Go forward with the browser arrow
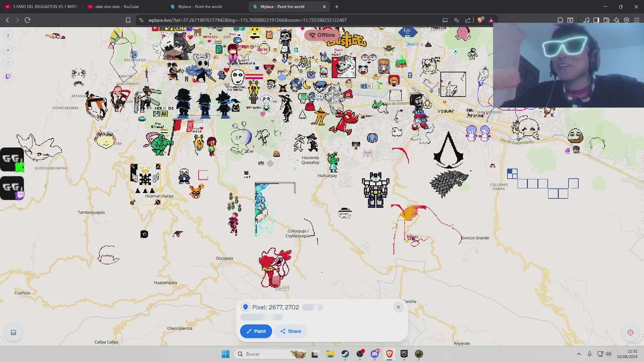The height and width of the screenshot is (362, 644). (17, 20)
